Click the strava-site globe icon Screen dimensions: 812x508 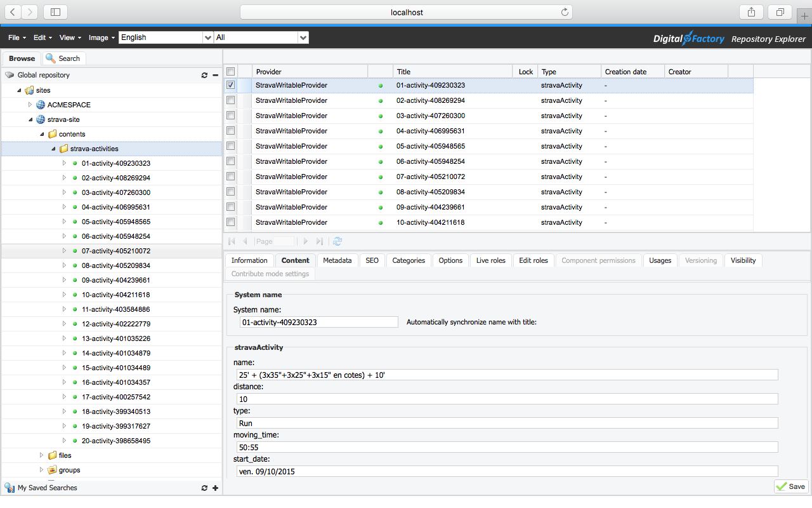[x=41, y=119]
